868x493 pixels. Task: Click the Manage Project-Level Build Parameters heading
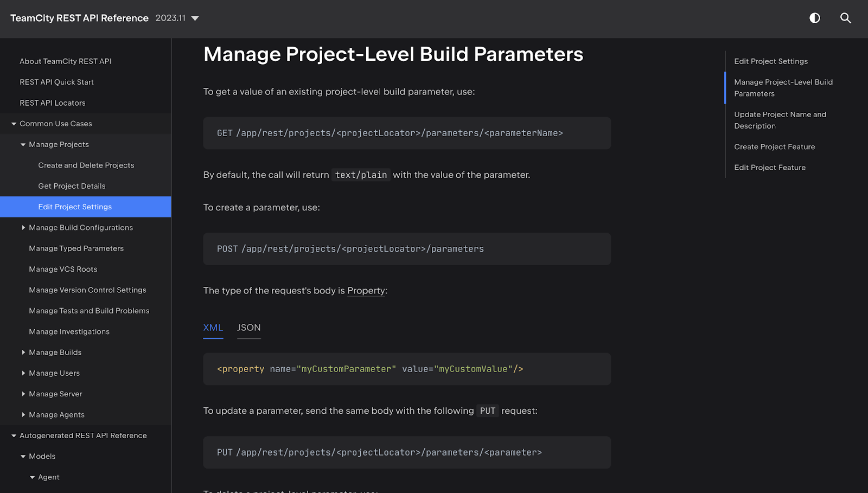click(x=393, y=54)
